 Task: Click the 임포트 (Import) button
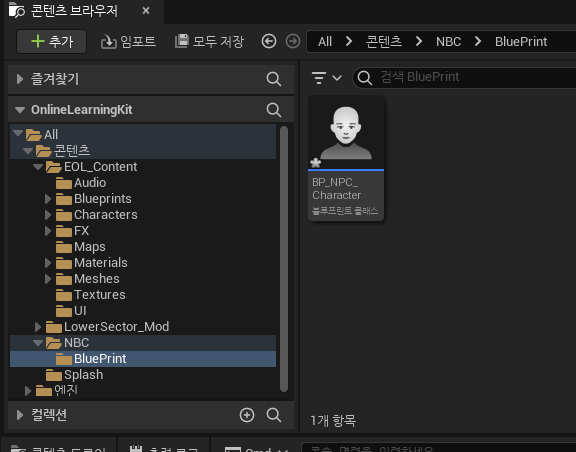128,42
